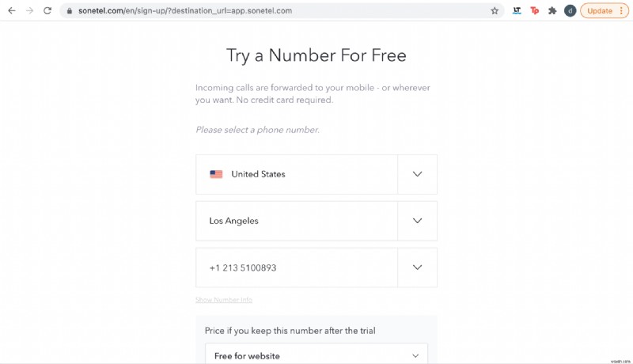Open Chrome's three-dot menu

click(622, 11)
